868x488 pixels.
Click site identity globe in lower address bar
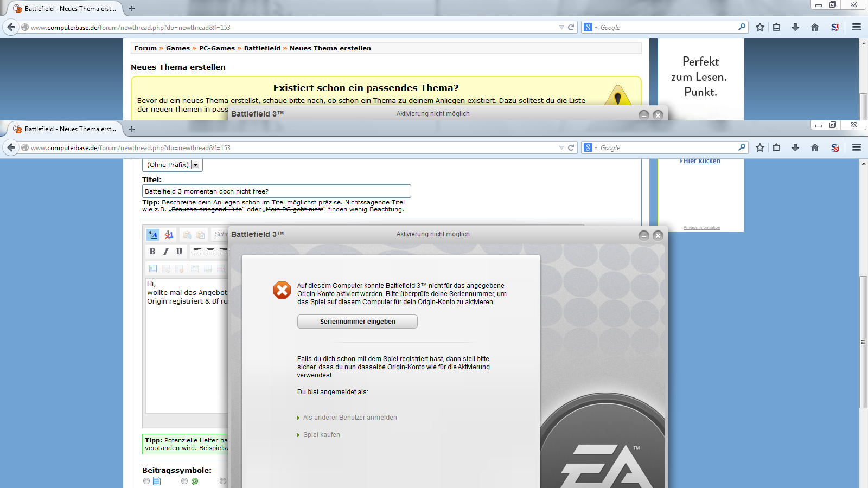click(x=25, y=147)
